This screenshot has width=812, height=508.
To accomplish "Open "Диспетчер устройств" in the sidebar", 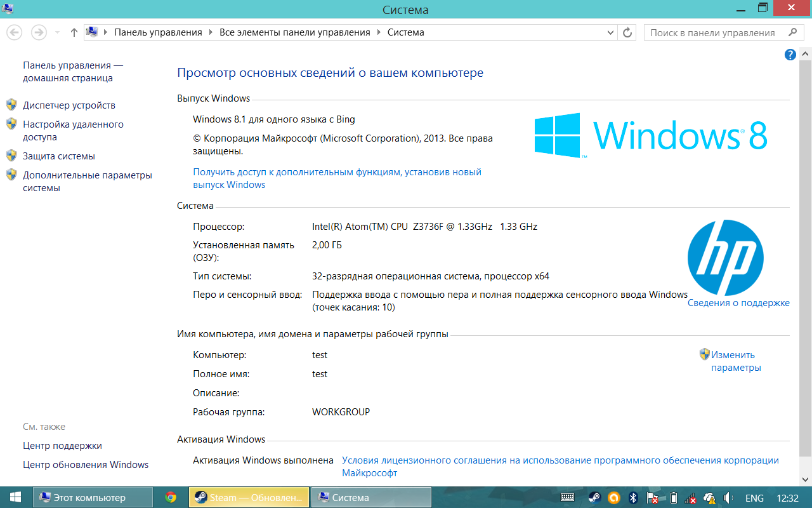I will [x=69, y=105].
